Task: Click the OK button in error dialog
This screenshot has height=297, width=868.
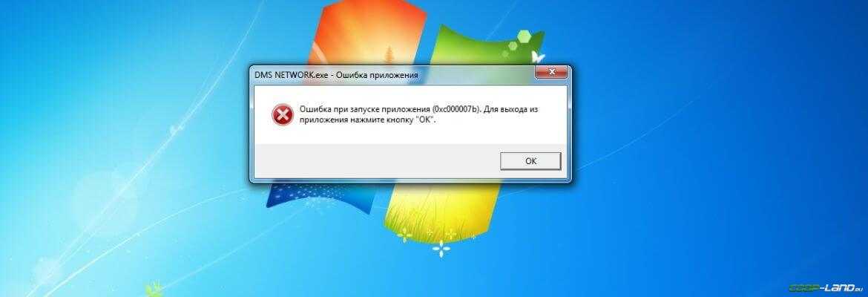Action: coord(530,161)
